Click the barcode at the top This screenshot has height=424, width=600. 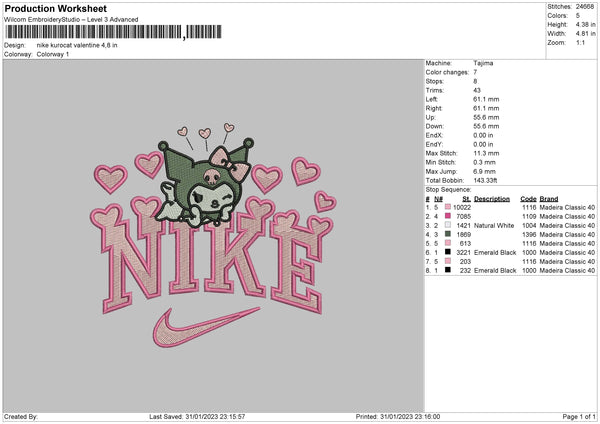(114, 32)
